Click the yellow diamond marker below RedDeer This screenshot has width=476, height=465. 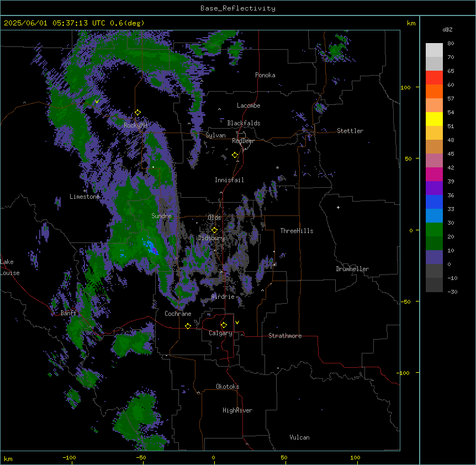235,155
